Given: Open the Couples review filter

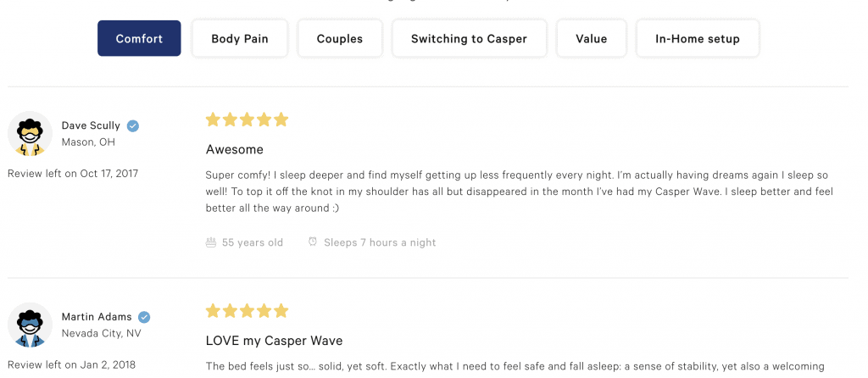Looking at the screenshot, I should pos(339,39).
